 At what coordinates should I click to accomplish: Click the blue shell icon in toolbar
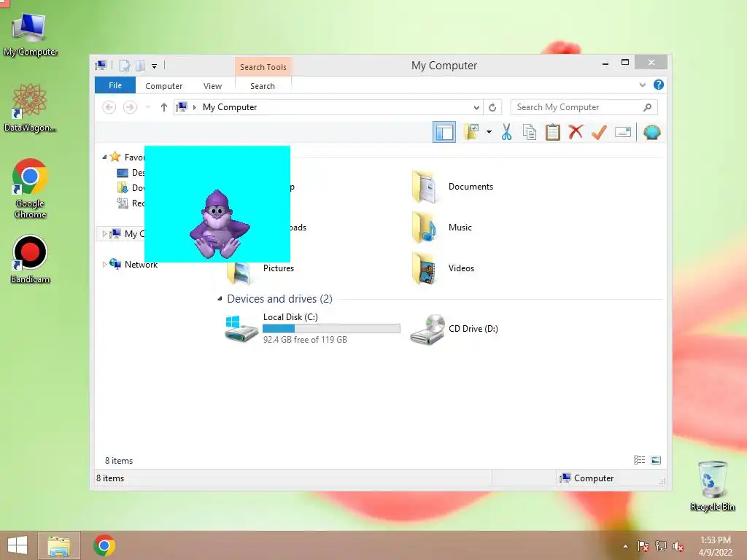point(651,132)
